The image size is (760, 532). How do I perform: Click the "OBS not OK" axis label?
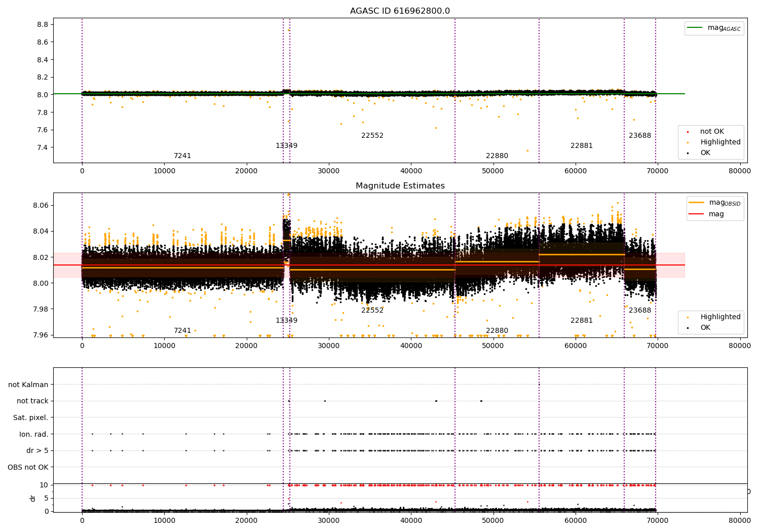[28, 467]
